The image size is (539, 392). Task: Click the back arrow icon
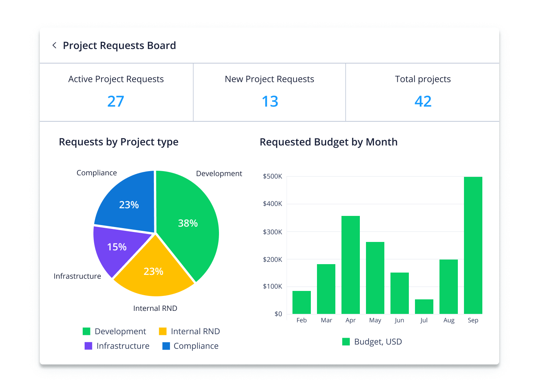[x=54, y=45]
